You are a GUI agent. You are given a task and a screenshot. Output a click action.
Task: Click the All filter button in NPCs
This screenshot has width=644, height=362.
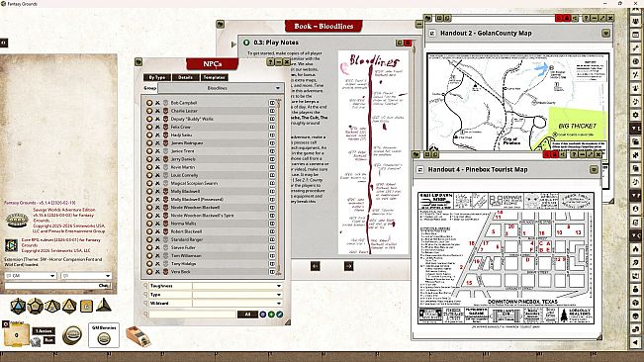[247, 315]
